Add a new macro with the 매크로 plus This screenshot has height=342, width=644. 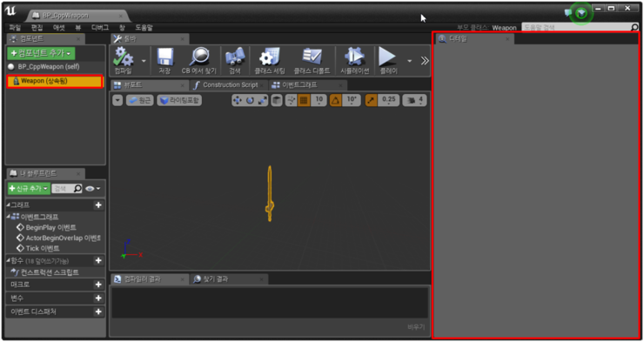pos(98,285)
